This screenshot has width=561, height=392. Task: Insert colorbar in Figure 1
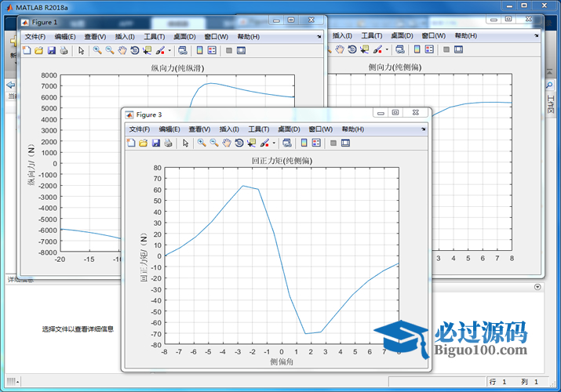(x=199, y=50)
